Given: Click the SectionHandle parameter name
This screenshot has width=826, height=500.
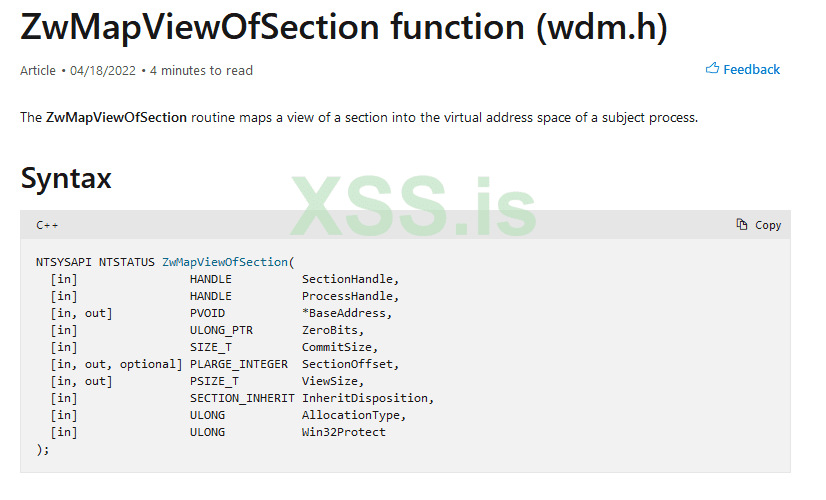Looking at the screenshot, I should (x=350, y=279).
